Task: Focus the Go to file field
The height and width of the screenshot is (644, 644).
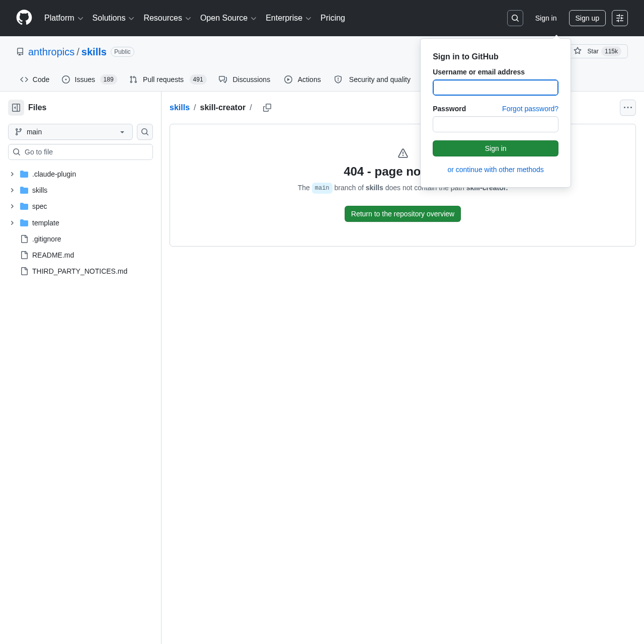Action: point(80,151)
